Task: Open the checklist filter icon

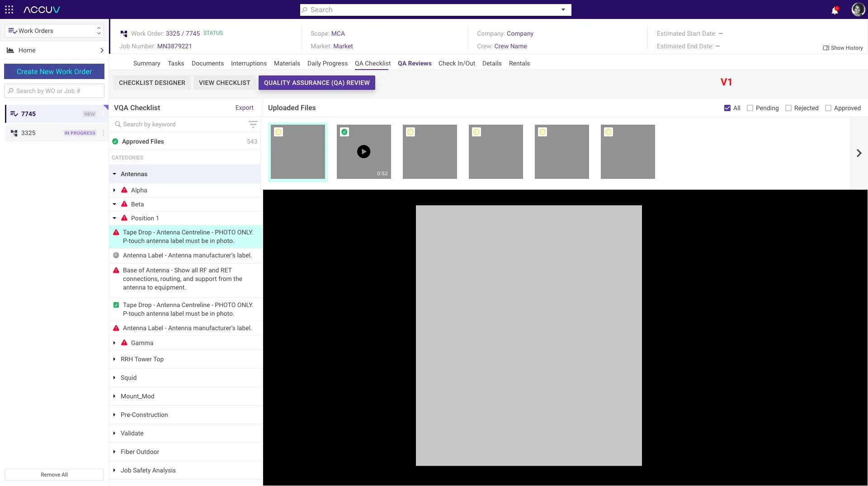Action: (253, 124)
